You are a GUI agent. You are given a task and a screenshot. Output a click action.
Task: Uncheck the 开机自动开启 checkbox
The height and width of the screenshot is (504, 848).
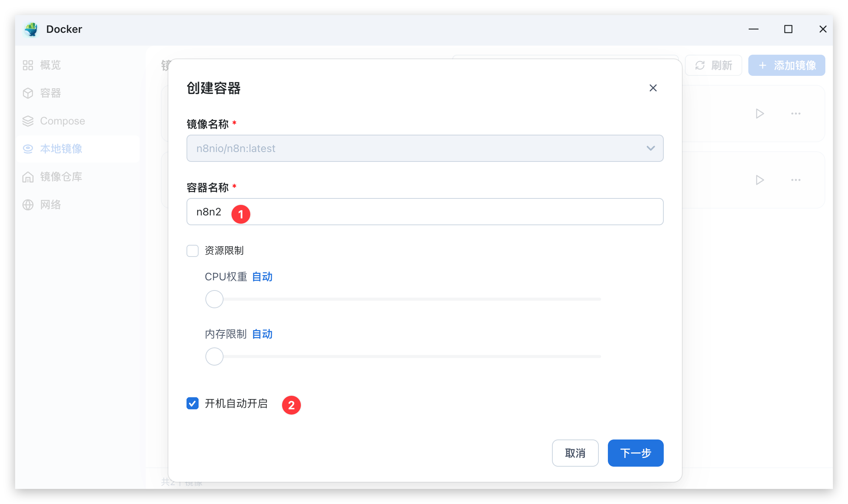[193, 404]
